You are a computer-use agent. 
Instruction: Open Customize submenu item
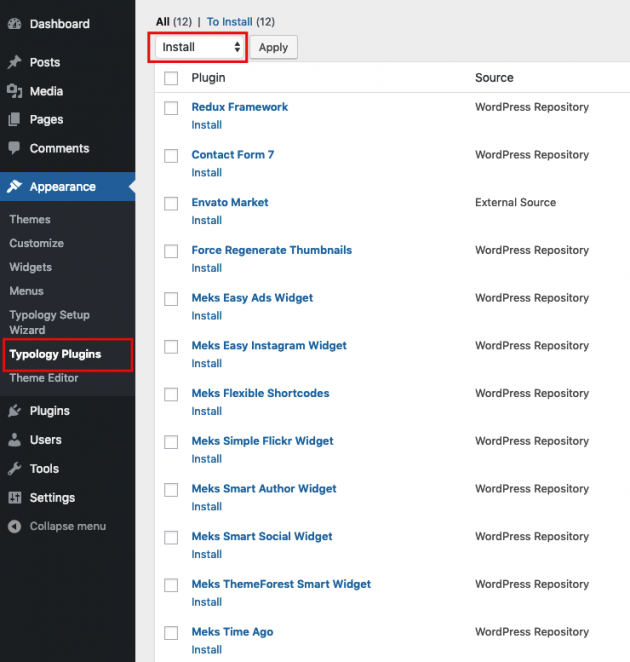coord(37,243)
